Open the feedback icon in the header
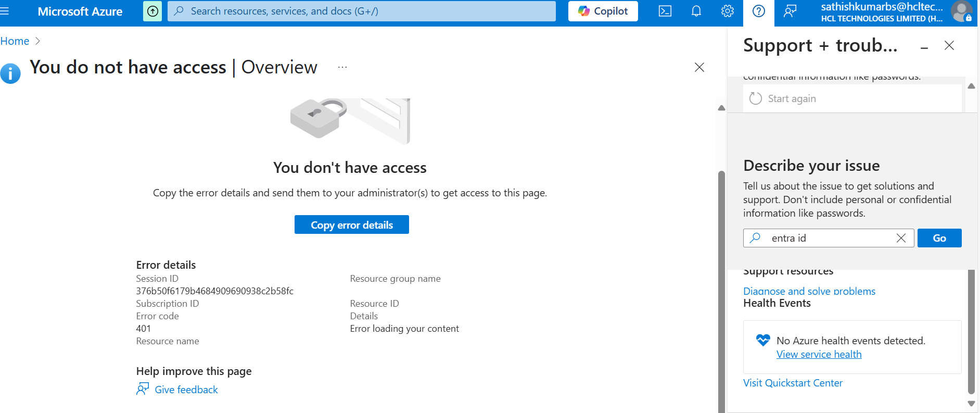Viewport: 980px width, 413px height. [x=790, y=11]
